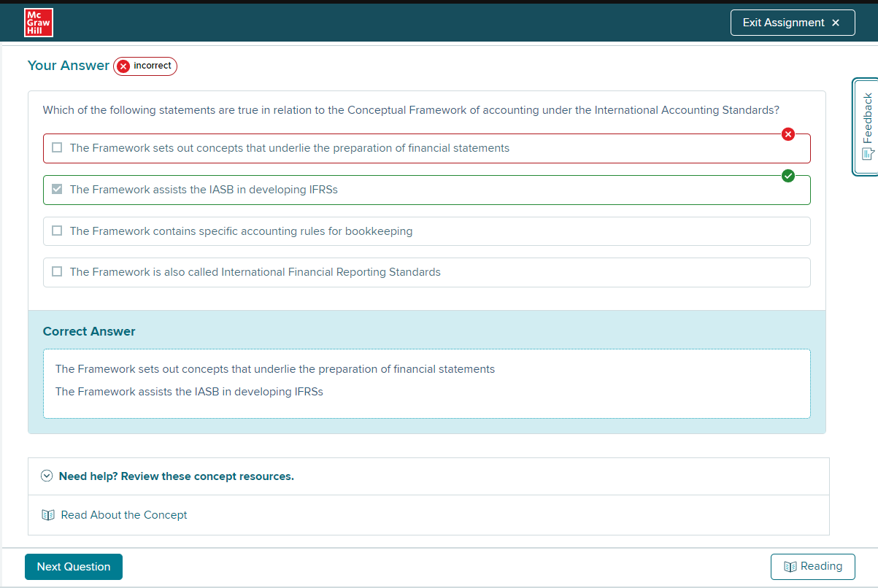The height and width of the screenshot is (588, 878).
Task: Toggle checkbox for 'assists the IASB' option
Action: click(x=57, y=190)
